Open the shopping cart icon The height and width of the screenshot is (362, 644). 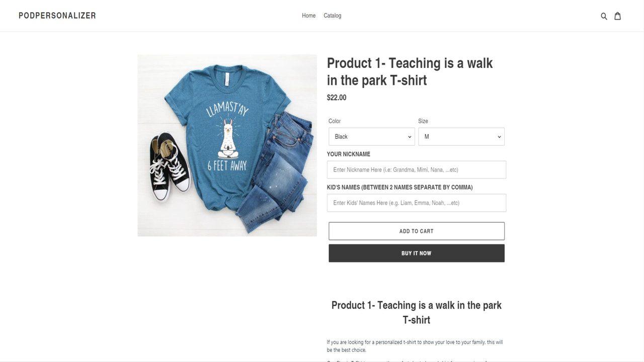tap(617, 16)
